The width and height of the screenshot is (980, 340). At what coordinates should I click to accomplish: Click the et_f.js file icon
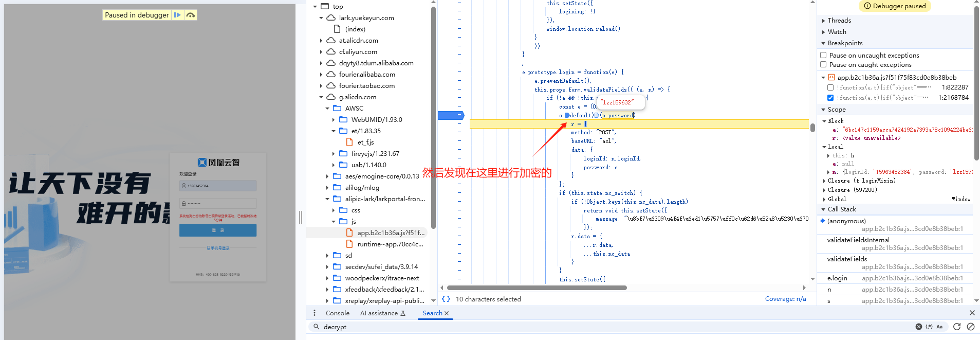(x=349, y=142)
